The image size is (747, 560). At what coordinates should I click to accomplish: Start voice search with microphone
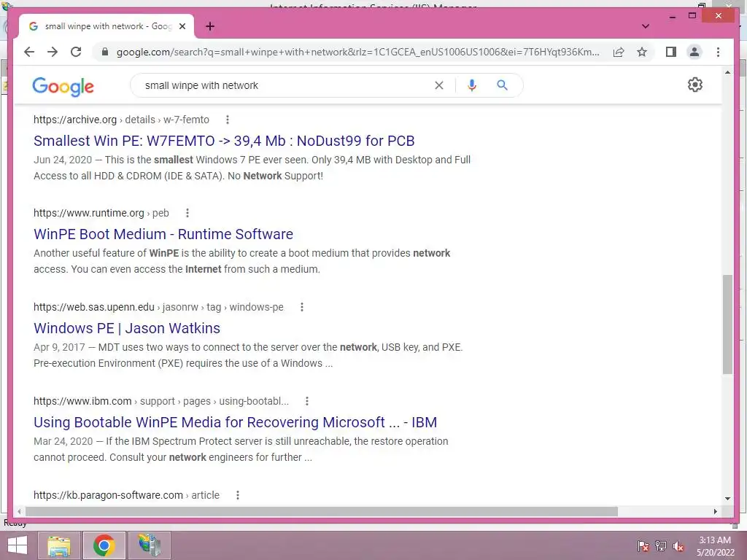tap(472, 85)
